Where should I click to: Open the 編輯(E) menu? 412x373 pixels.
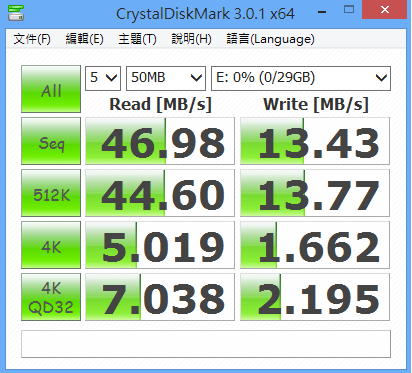click(84, 39)
